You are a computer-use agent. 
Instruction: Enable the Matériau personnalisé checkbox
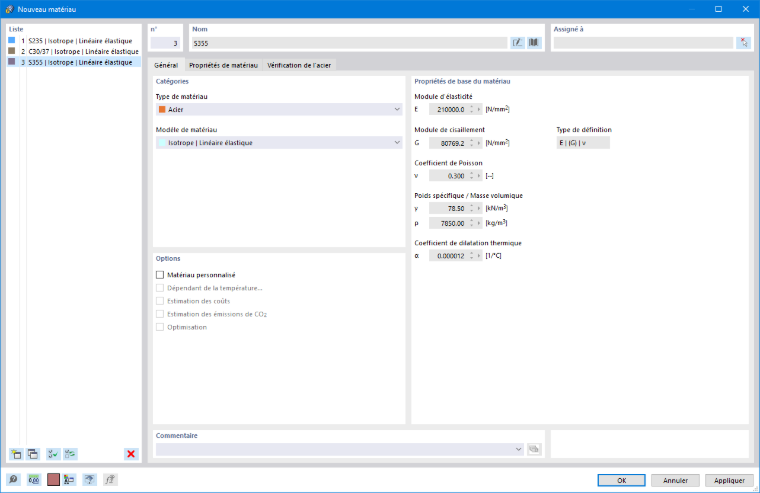[160, 275]
